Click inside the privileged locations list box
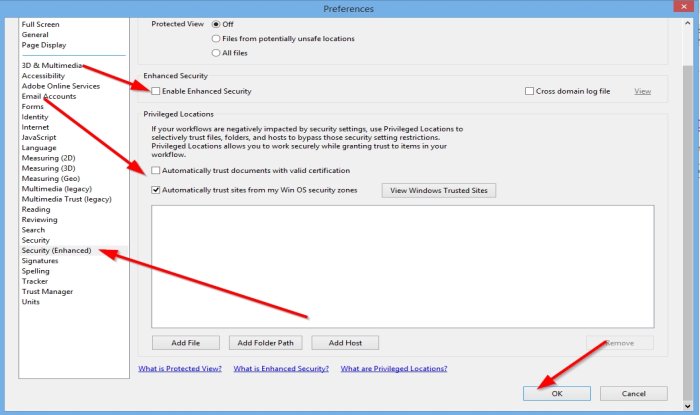700x415 pixels. click(x=403, y=267)
